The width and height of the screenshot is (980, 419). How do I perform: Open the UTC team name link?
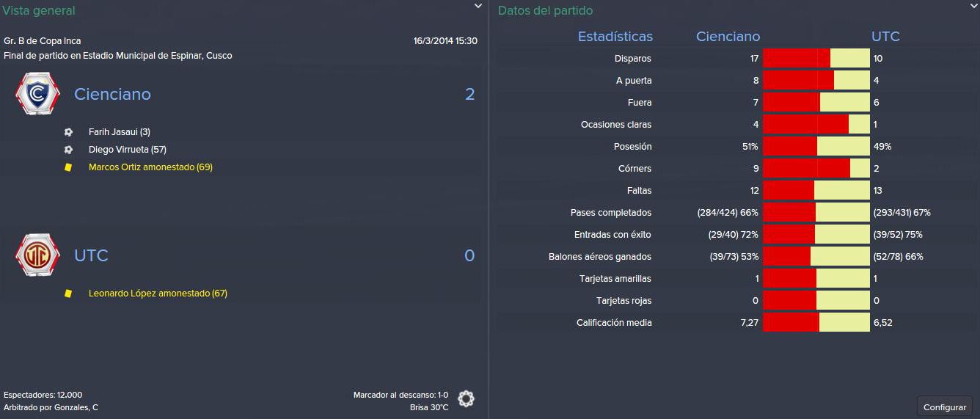pos(91,255)
